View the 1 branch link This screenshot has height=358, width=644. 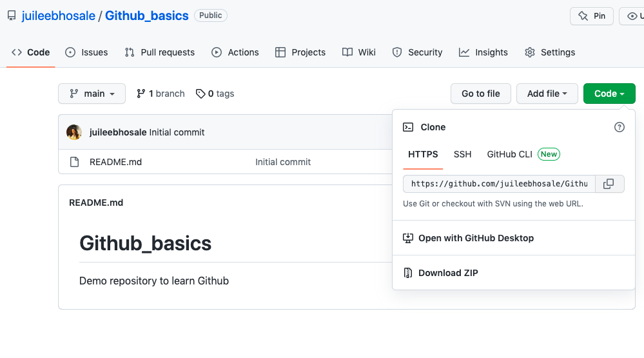click(x=161, y=94)
